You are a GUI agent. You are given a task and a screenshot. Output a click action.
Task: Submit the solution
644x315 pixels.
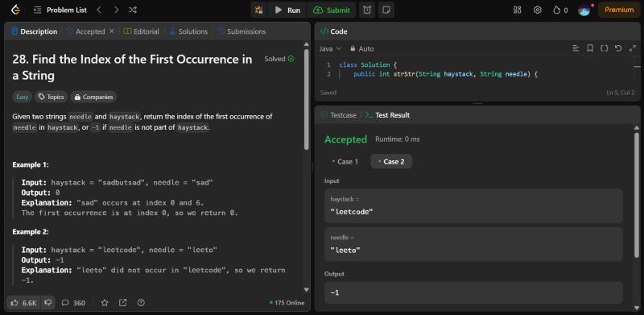[332, 10]
